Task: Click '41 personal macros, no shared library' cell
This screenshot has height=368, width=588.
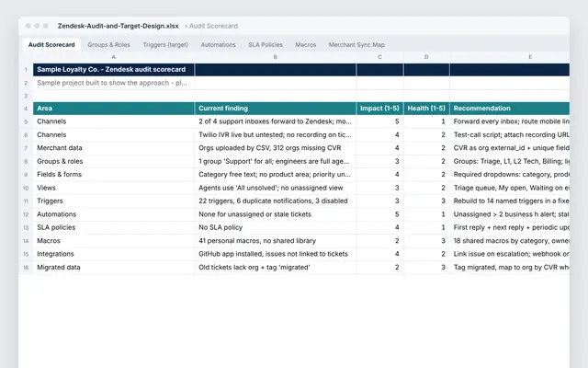Action: (276, 241)
